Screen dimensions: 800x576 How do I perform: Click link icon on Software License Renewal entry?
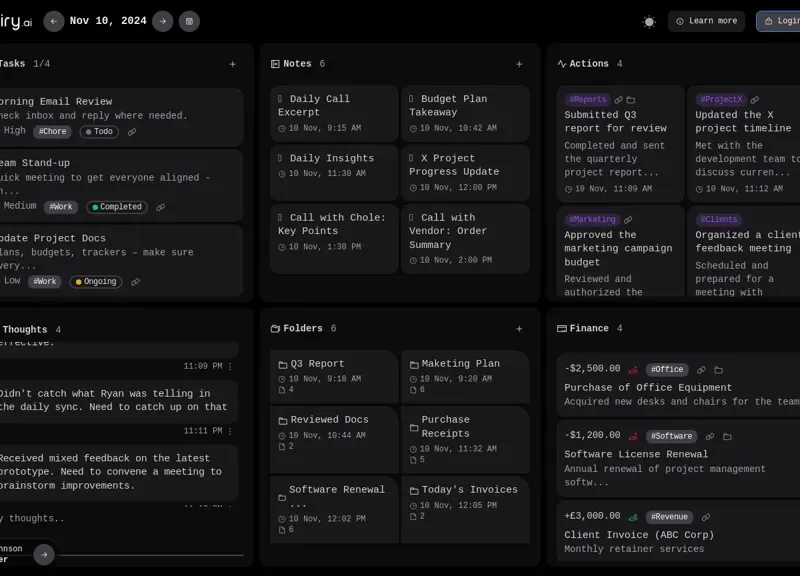[x=710, y=437]
